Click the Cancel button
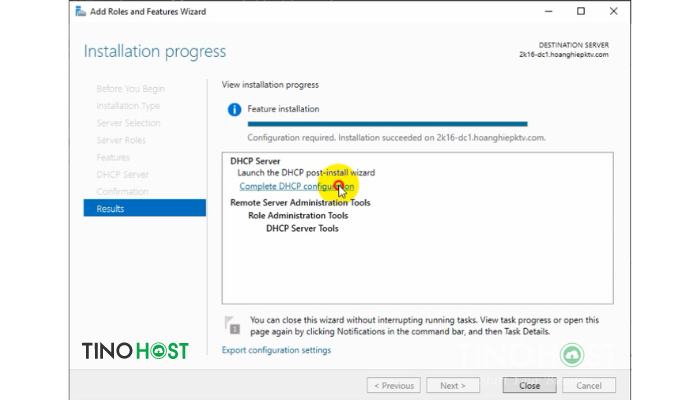The image size is (700, 400). [x=589, y=385]
